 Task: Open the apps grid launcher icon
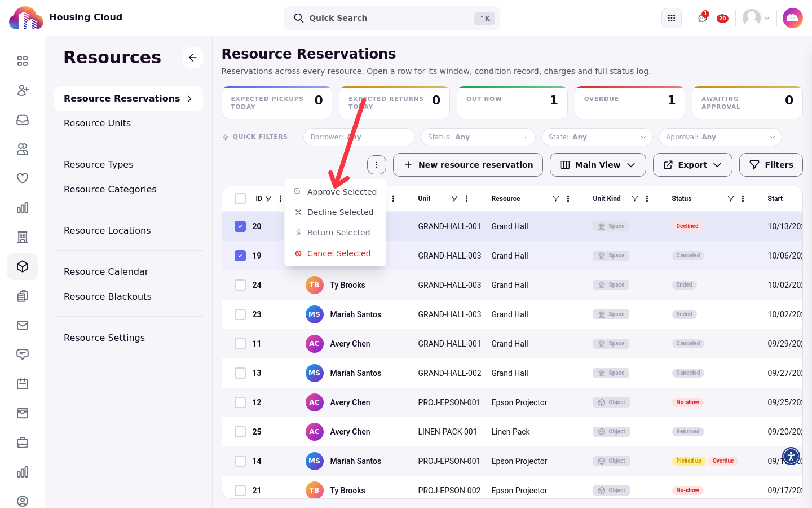tap(671, 18)
